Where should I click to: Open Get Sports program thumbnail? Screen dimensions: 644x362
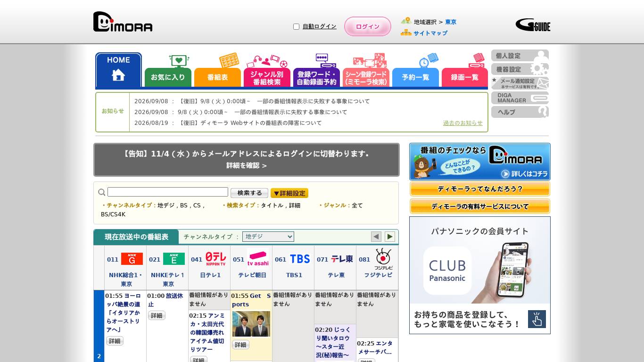[x=251, y=324]
